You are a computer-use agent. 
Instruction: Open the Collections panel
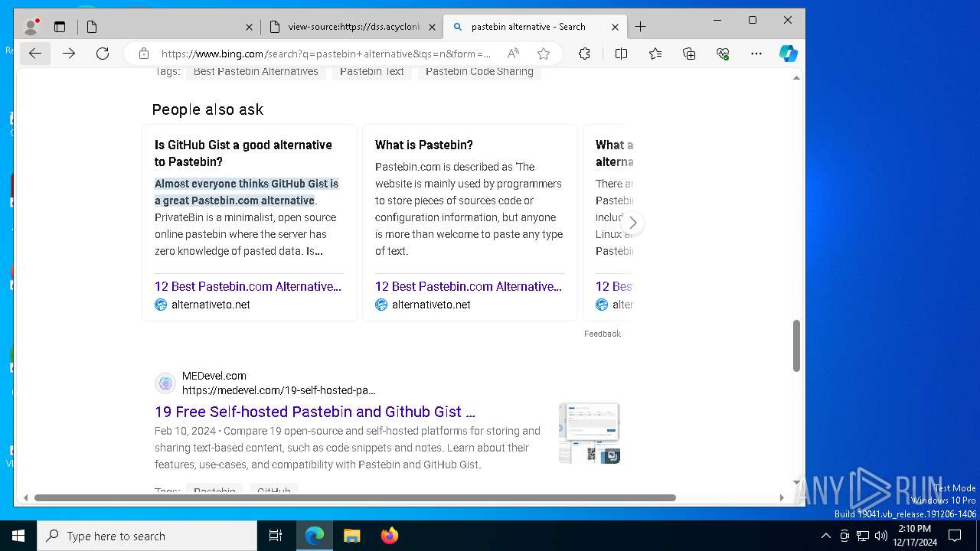[x=689, y=54]
